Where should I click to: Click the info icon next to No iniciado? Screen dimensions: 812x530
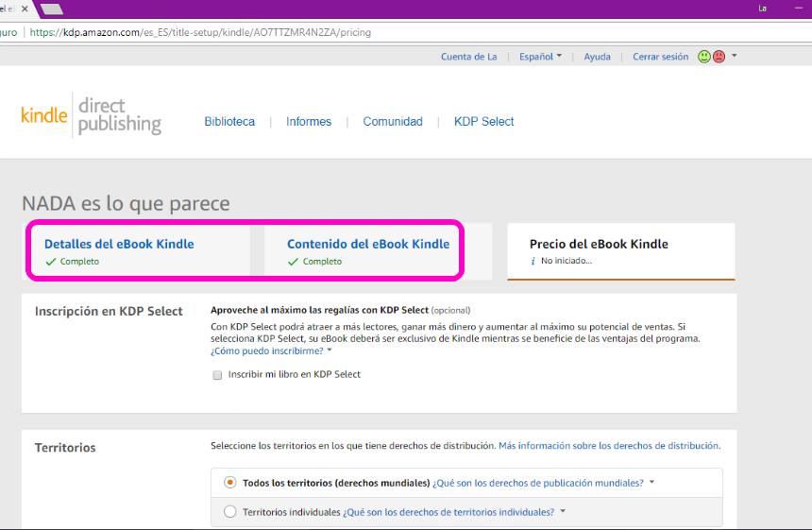click(x=533, y=261)
